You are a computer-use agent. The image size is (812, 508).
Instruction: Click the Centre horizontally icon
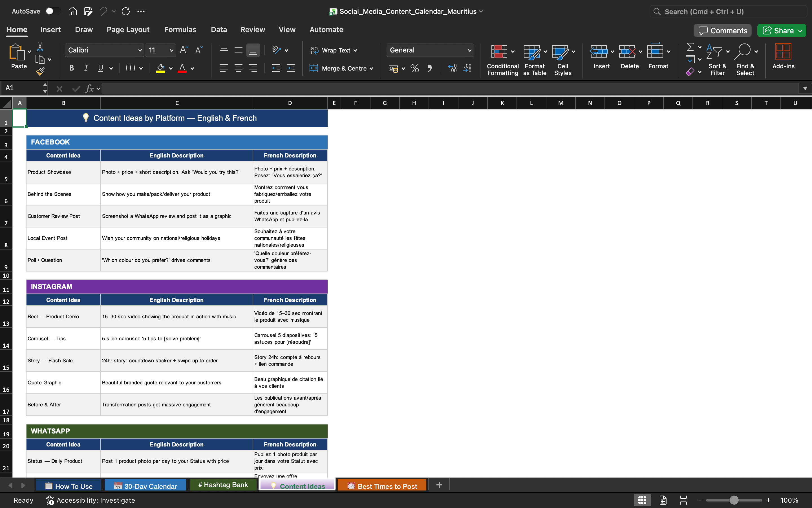coord(238,68)
